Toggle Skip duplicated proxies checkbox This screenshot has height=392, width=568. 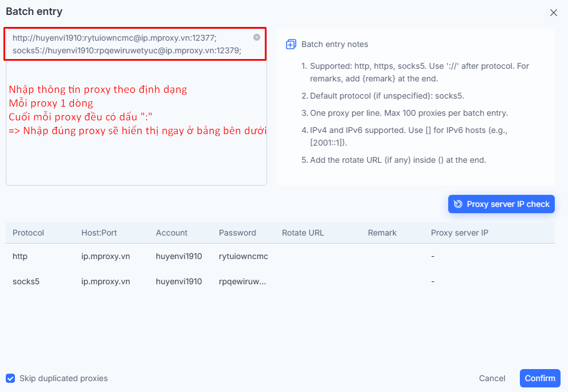pos(10,378)
